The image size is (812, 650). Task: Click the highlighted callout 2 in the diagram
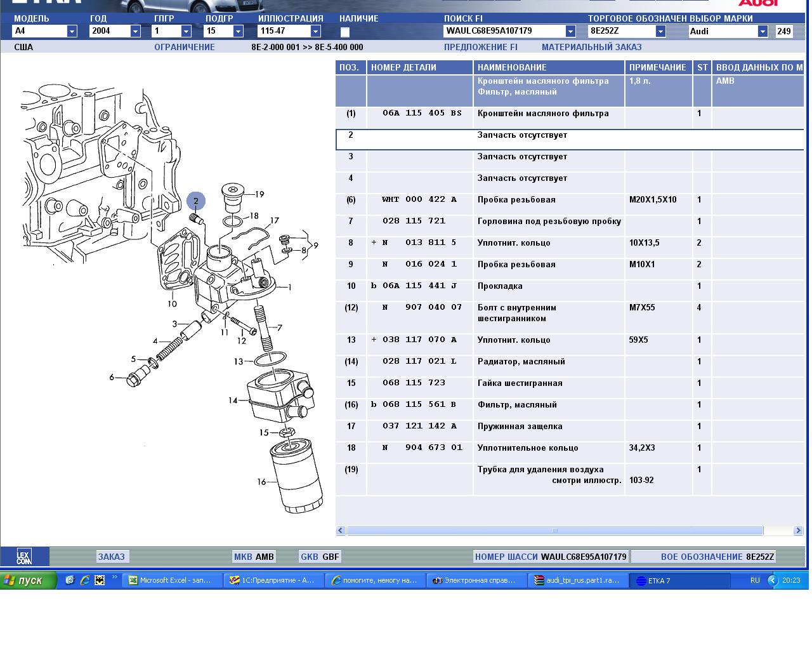pos(196,201)
